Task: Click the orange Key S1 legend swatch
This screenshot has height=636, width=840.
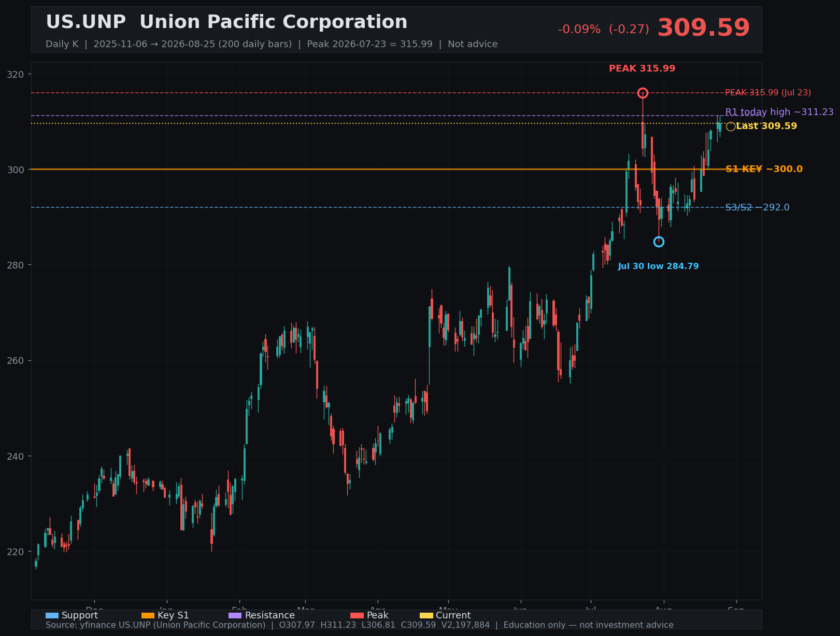Action: click(148, 616)
